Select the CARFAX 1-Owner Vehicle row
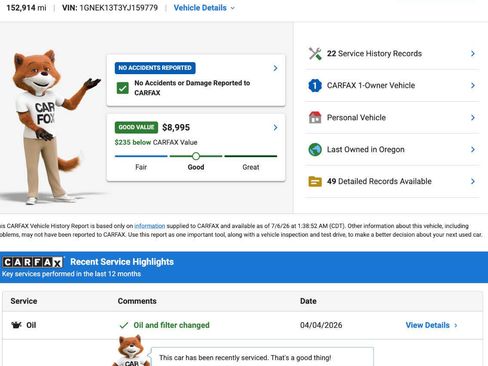Viewport: 488px width, 366px height. [392, 86]
